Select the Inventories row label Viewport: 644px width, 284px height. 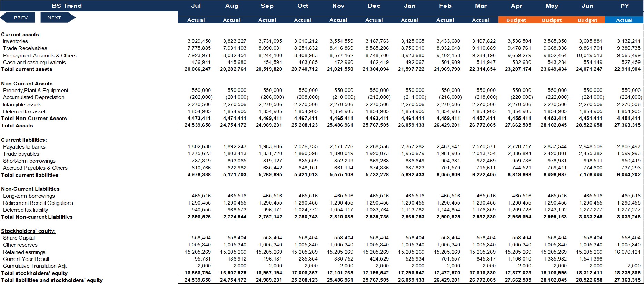point(16,41)
